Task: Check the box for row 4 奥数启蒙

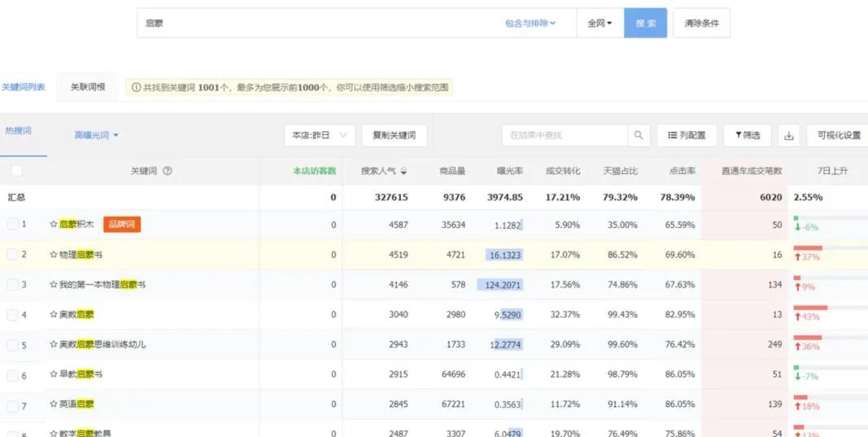Action: [x=13, y=315]
